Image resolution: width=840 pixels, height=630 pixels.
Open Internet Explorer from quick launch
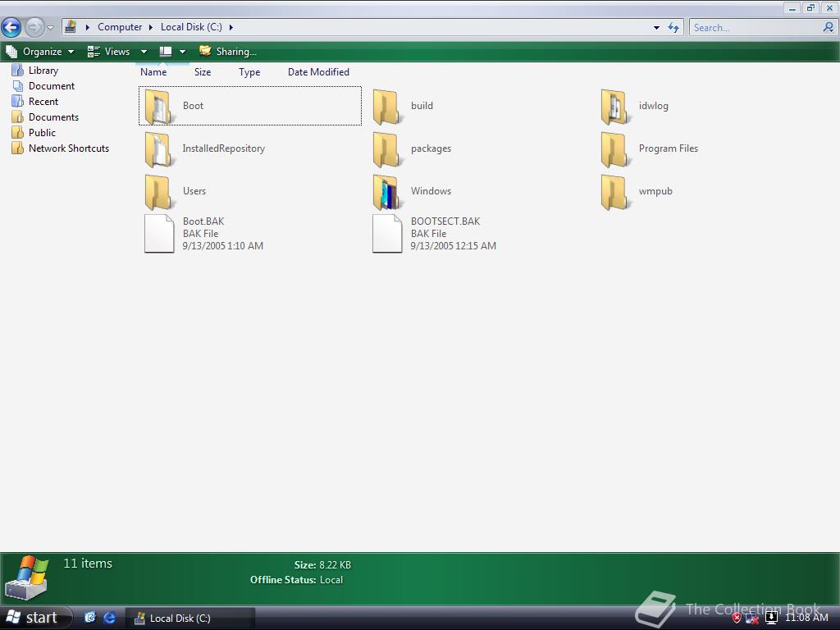[x=109, y=618]
